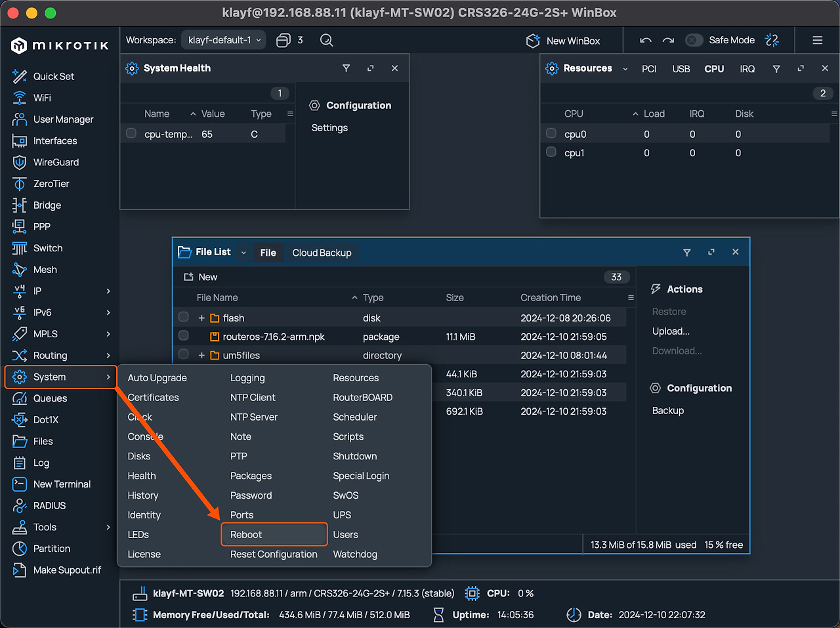Image resolution: width=840 pixels, height=628 pixels.
Task: Check the cpu0 row checkbox
Action: point(551,133)
